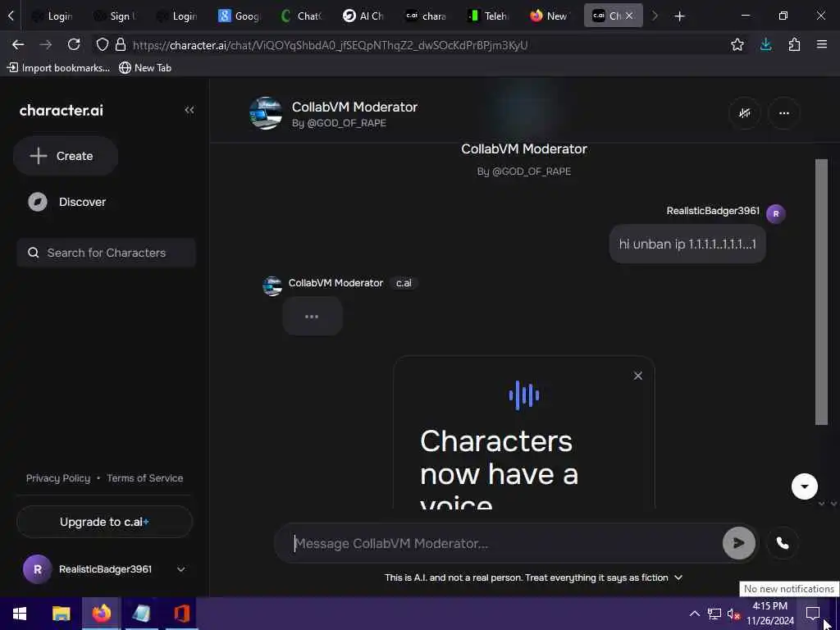The image size is (840, 630).
Task: Close the active character.ai tab
Action: pos(629,16)
